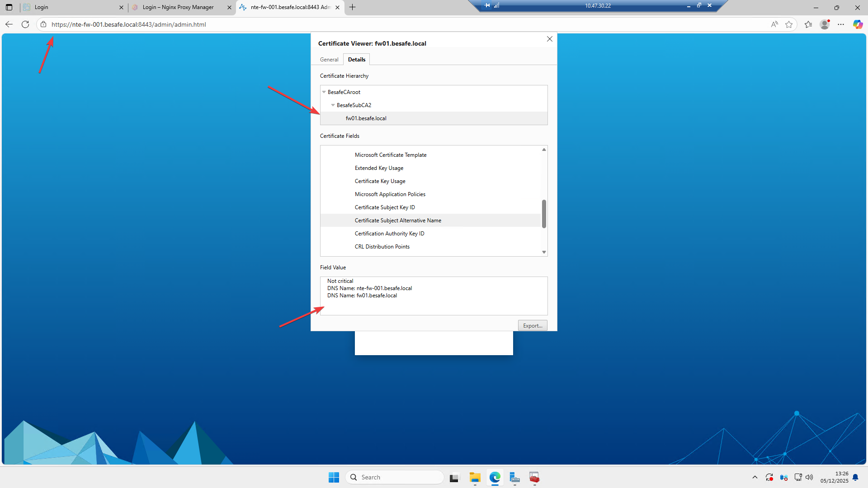Select BesafeSubCA2 in certificate hierarchy

click(x=354, y=105)
